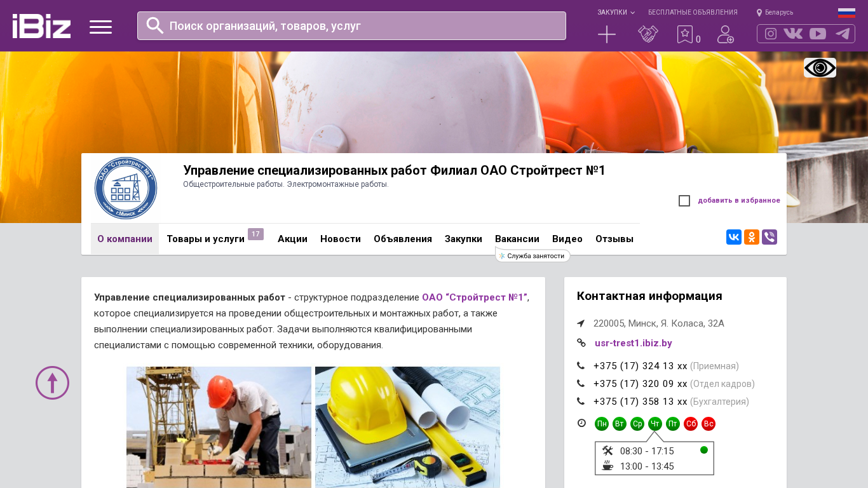This screenshot has height=488, width=868.
Task: Click the address location arrow icon
Action: (581, 323)
